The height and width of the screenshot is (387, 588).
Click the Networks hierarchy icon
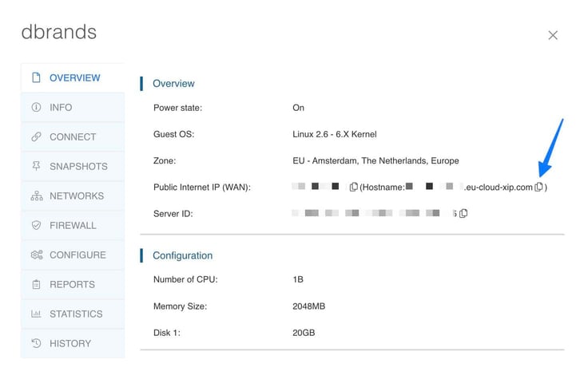coord(37,195)
